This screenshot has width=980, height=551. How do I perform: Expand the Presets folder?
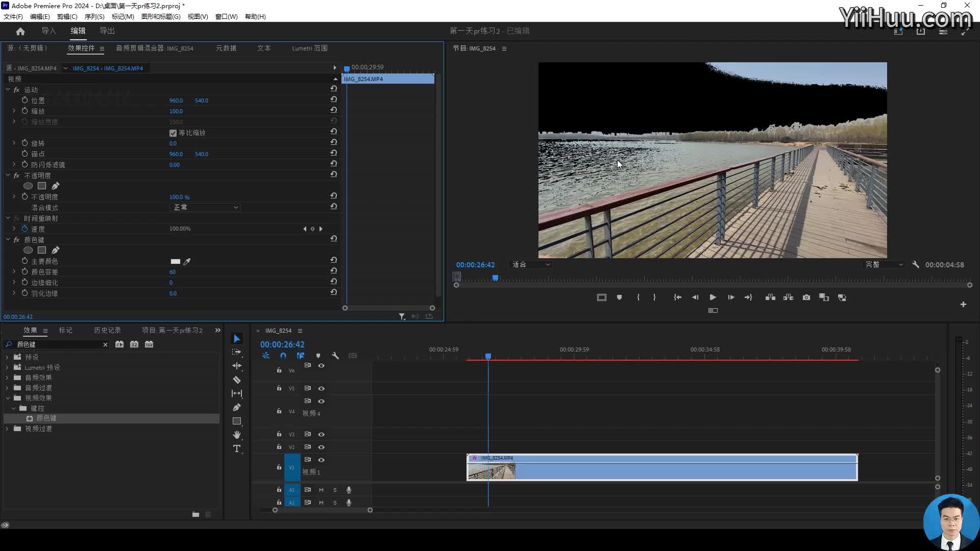click(7, 357)
